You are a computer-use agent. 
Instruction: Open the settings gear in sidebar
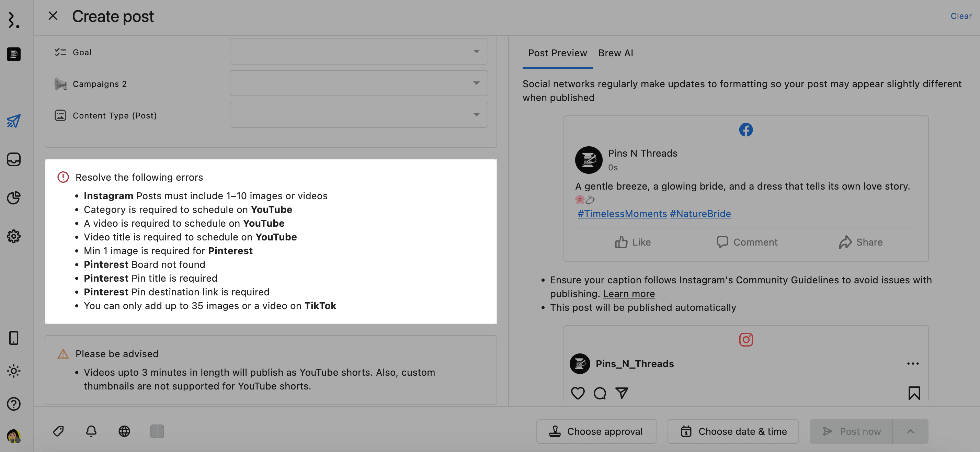pyautogui.click(x=14, y=236)
